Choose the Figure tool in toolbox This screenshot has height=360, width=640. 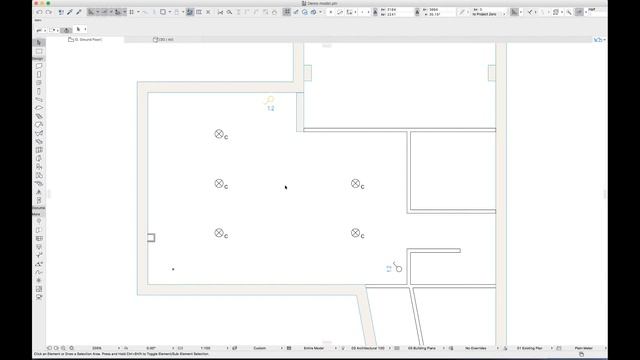click(x=39, y=289)
